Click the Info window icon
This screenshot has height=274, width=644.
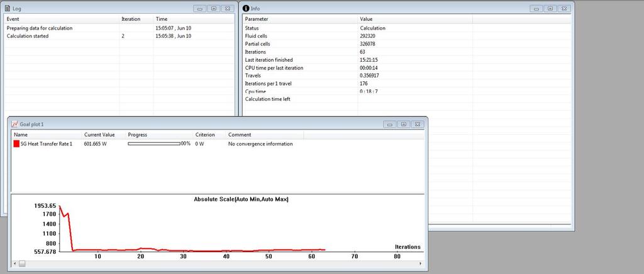(x=246, y=8)
